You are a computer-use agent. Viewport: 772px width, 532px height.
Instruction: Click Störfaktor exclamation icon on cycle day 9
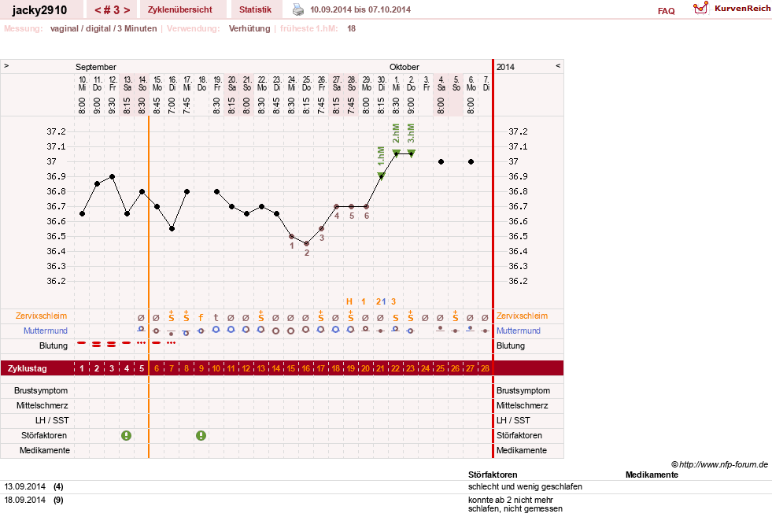pos(201,435)
